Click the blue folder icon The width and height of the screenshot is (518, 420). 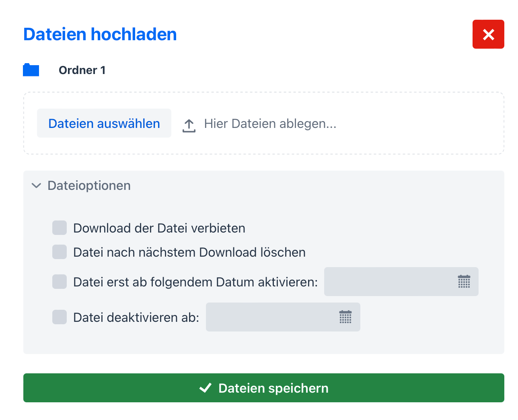pyautogui.click(x=31, y=70)
